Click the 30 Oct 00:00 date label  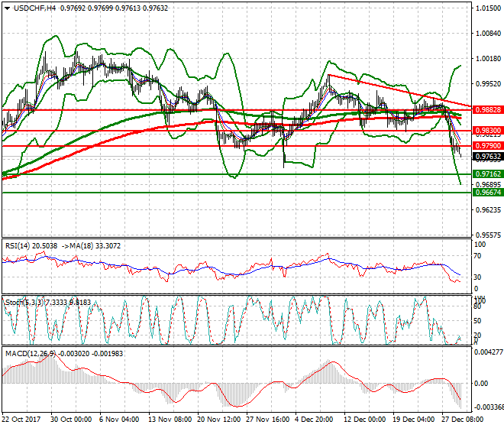click(71, 420)
